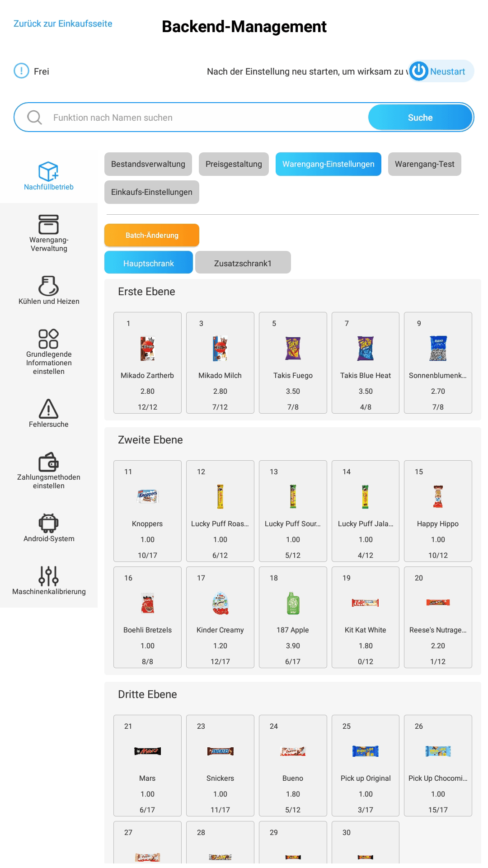Click slot number 29 label
Viewport: 488px width, 868px height.
click(x=274, y=832)
